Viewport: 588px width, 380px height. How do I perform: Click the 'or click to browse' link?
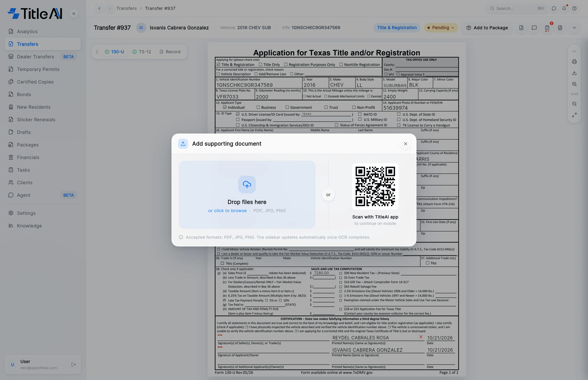coord(227,210)
